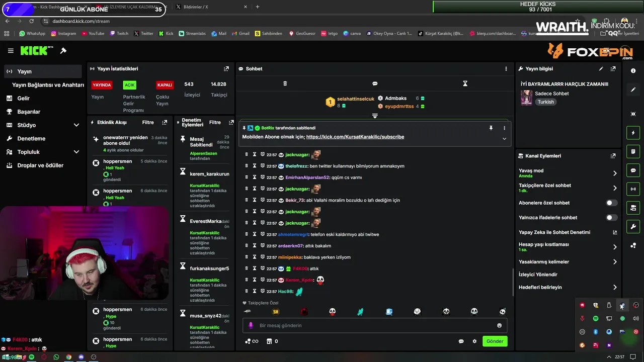Image resolution: width=644 pixels, height=362 pixels.
Task: Edit stream info with the pencil icon
Action: [x=601, y=68]
